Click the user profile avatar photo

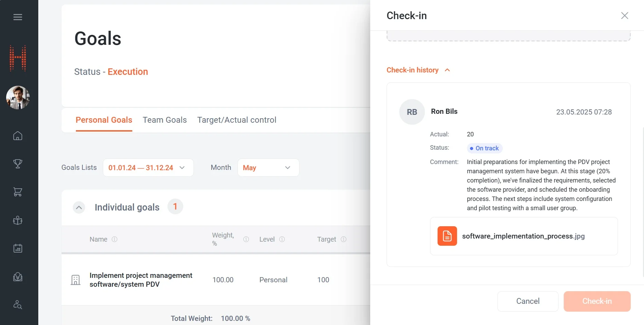click(18, 98)
